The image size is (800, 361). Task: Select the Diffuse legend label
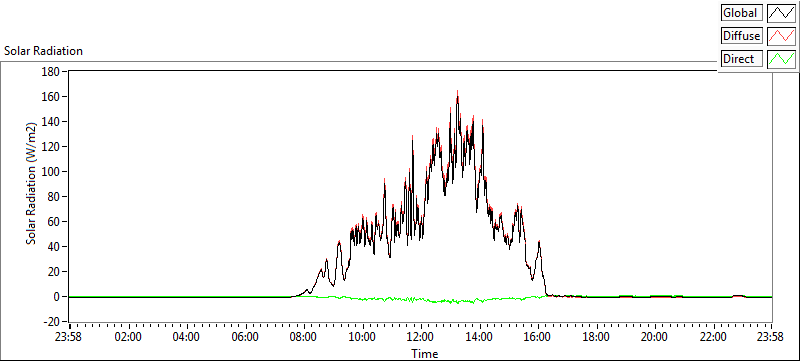point(742,36)
